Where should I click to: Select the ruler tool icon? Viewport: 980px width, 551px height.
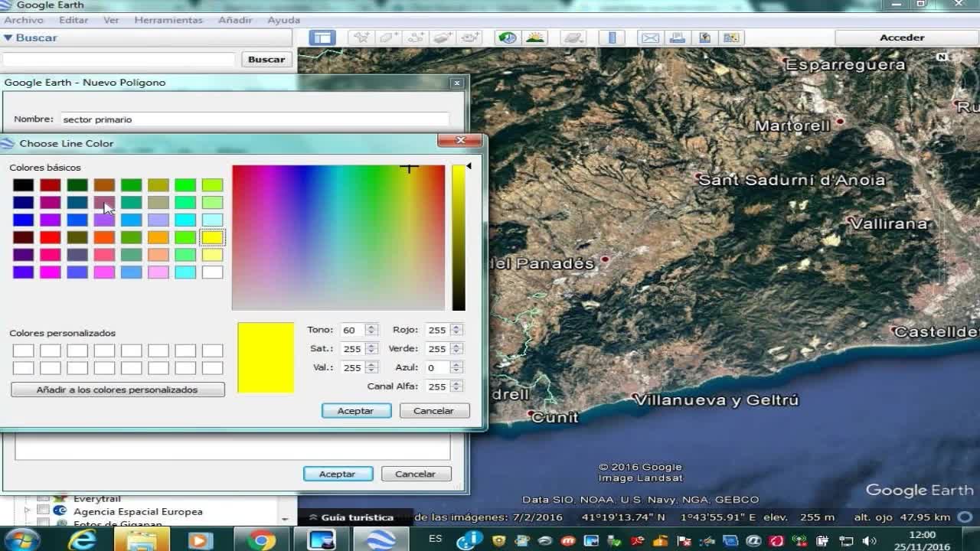612,37
